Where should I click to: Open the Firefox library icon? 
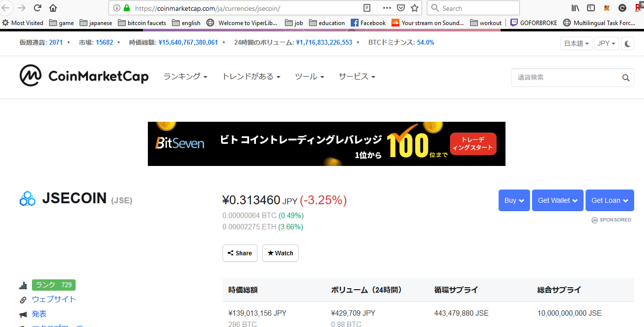[576, 8]
